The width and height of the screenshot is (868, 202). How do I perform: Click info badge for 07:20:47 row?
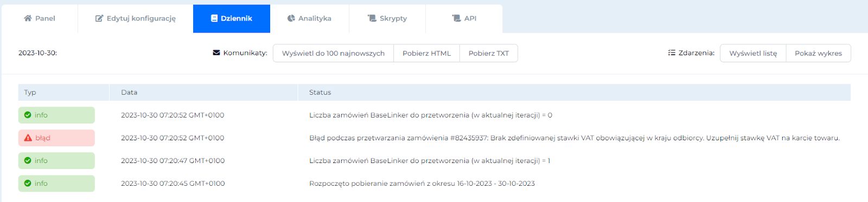click(x=56, y=160)
